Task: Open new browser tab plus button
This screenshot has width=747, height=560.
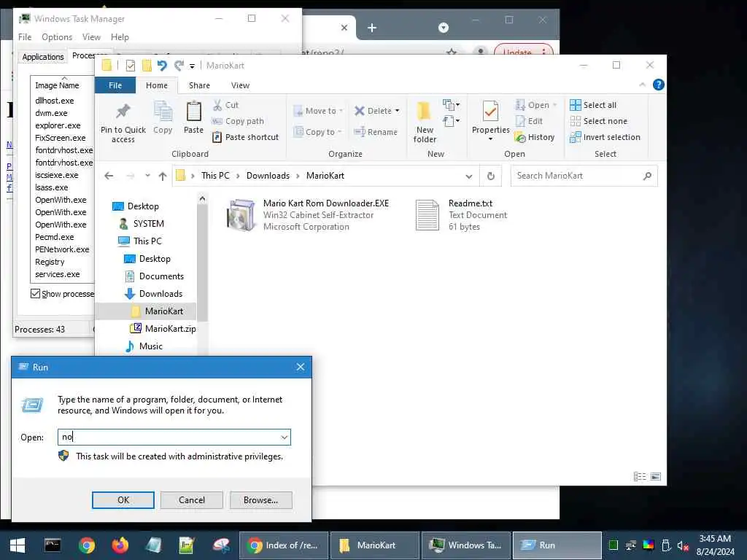Action: click(x=372, y=28)
